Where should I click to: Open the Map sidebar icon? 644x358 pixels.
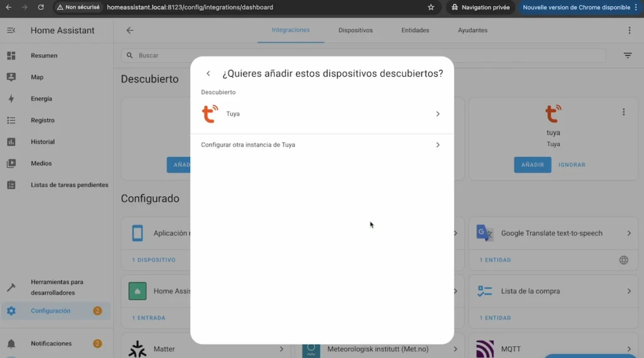[x=11, y=77]
